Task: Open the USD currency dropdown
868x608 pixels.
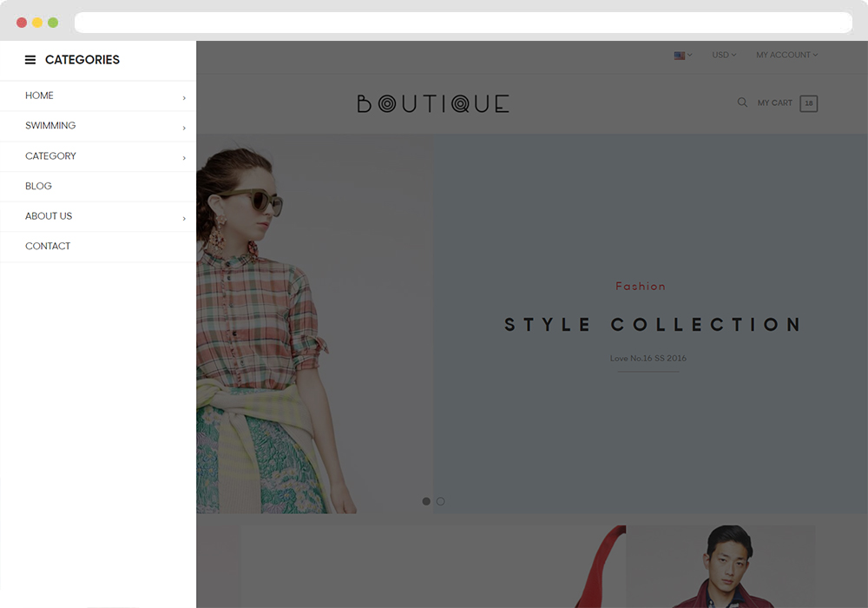Action: pos(724,55)
